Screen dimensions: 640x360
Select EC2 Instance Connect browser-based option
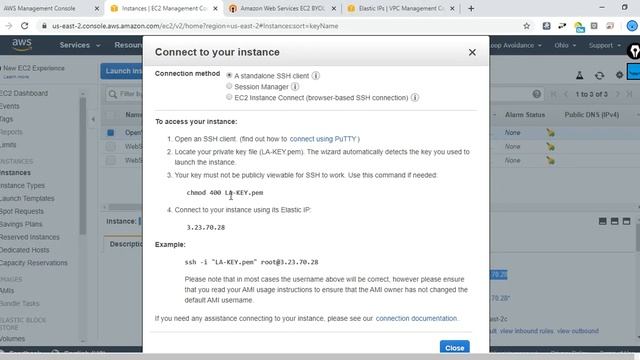click(x=229, y=97)
